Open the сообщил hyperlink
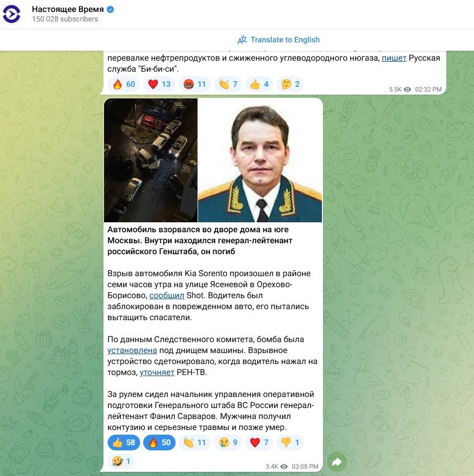This screenshot has height=476, width=474. click(x=167, y=296)
